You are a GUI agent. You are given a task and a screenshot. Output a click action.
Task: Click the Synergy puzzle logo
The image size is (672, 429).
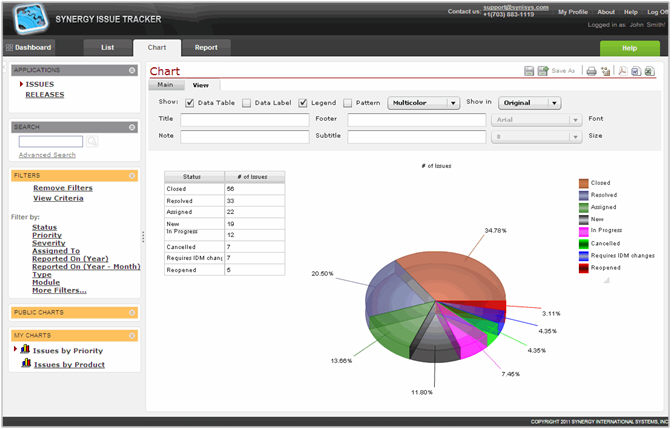pyautogui.click(x=30, y=18)
